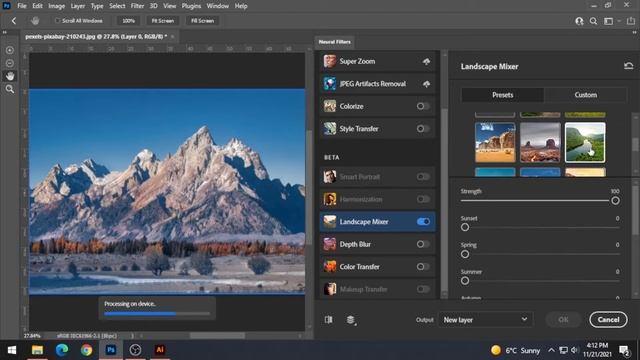Select the Hand tool in left toolbar
Screen dimensions: 640x360
tap(10, 76)
